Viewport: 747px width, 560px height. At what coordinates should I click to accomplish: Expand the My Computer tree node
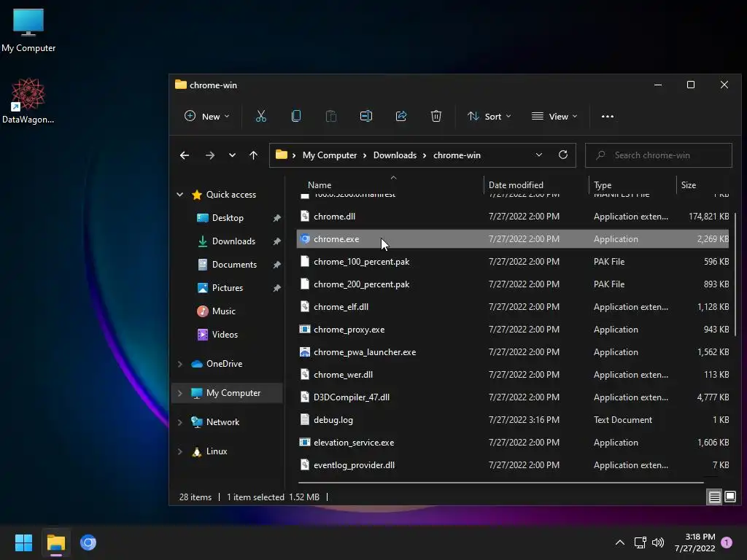coord(179,393)
